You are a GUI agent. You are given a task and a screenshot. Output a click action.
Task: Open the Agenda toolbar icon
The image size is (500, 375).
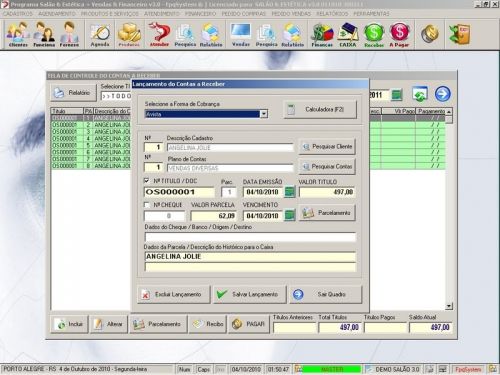pyautogui.click(x=100, y=34)
